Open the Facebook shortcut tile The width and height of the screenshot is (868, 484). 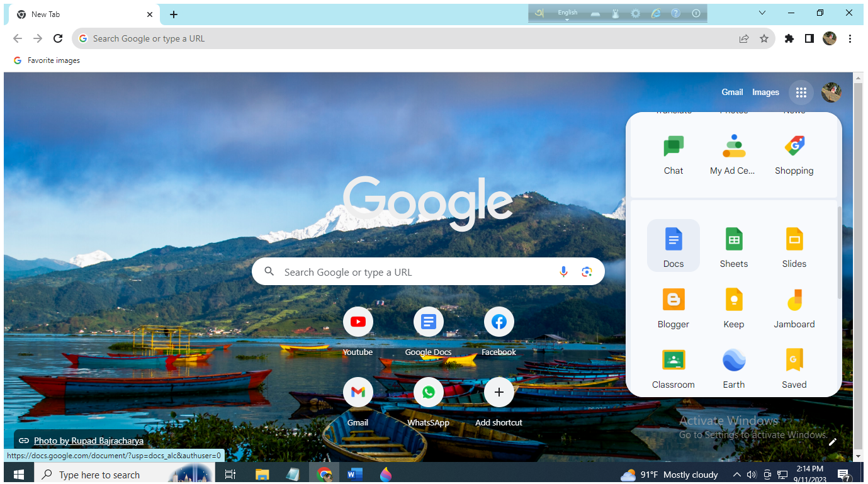tap(499, 332)
